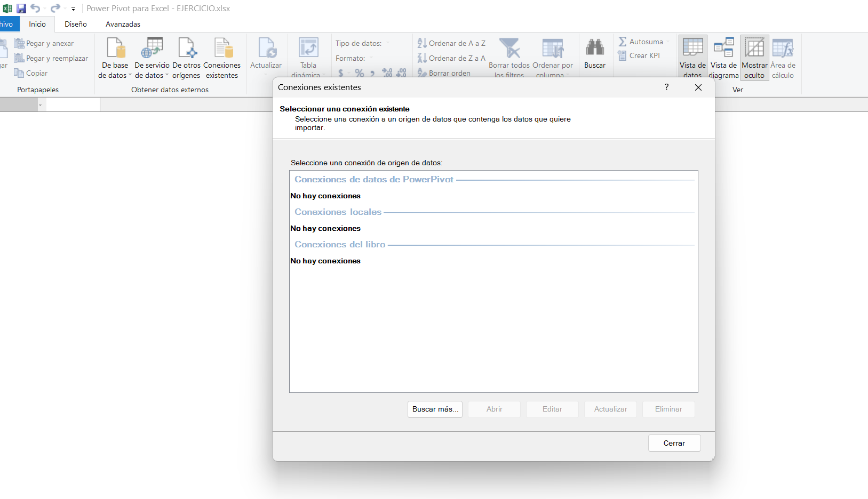This screenshot has width=868, height=499.
Task: Open De servicio de datos import icon
Action: click(x=152, y=49)
